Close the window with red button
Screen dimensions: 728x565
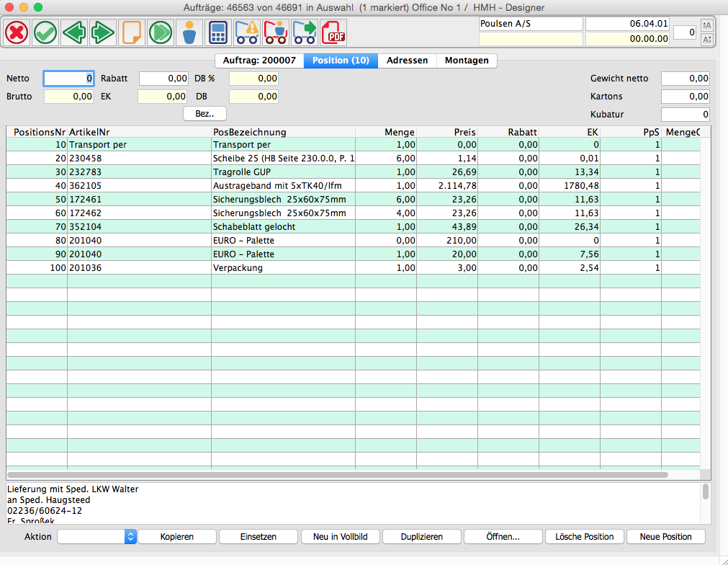pos(9,7)
